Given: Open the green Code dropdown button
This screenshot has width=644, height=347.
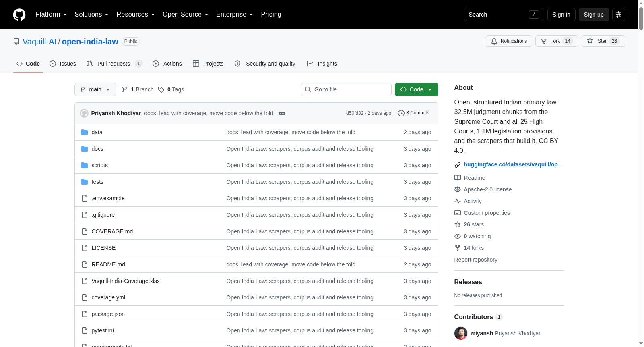Looking at the screenshot, I should (x=417, y=89).
